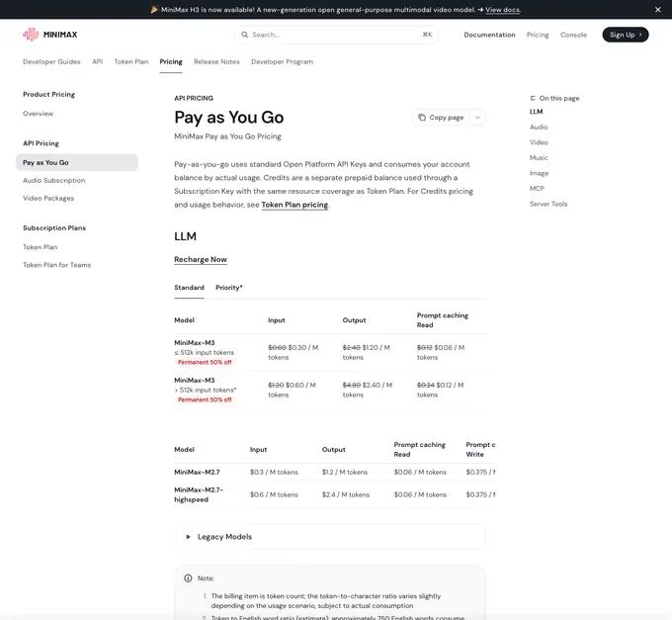Viewport: 672px width, 620px height.
Task: Click the search magnifier icon
Action: 245,35
